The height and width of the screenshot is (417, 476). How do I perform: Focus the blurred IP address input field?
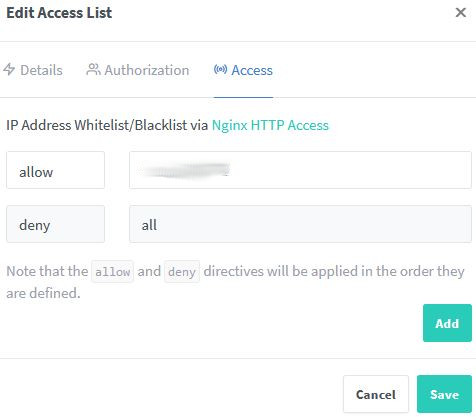point(300,170)
